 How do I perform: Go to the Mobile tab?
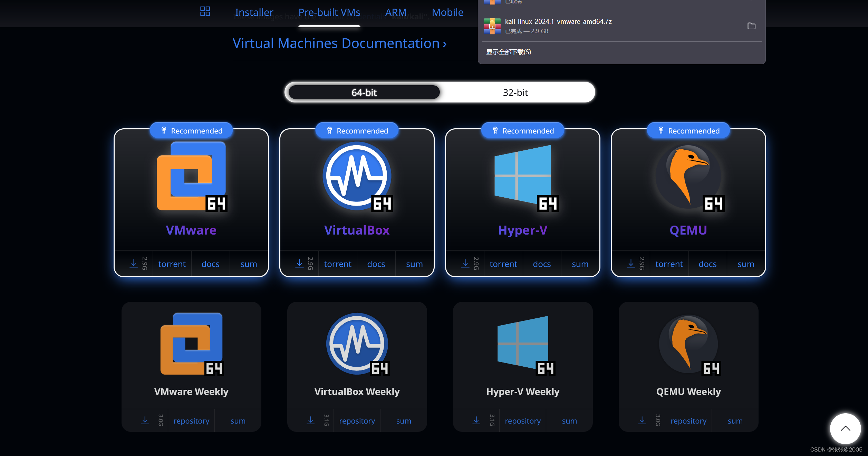pos(447,12)
